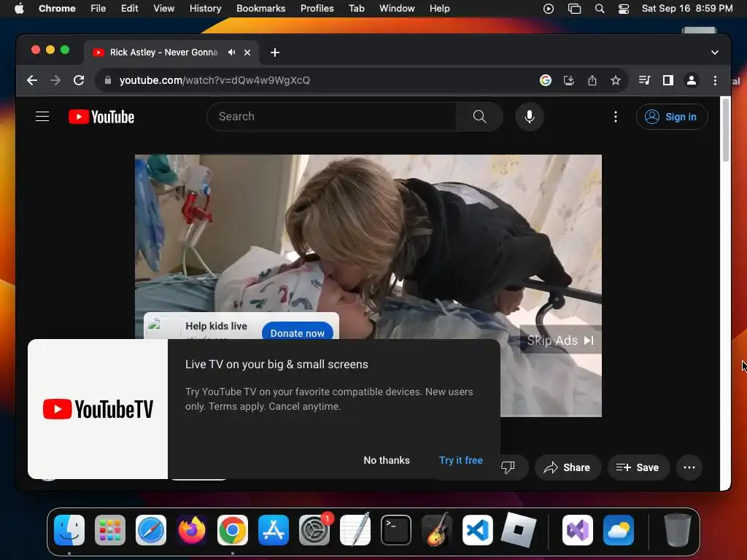This screenshot has width=747, height=560.
Task: Open YouTube settings three-dot menu
Action: pyautogui.click(x=616, y=117)
